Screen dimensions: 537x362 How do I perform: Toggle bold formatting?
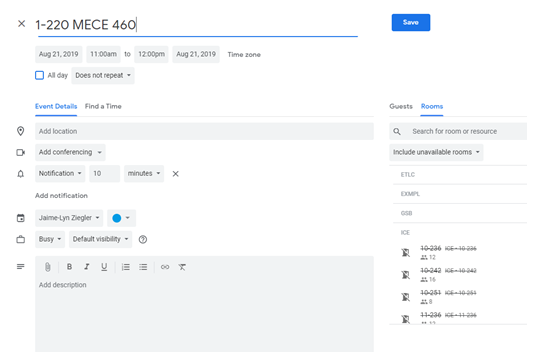pos(69,267)
